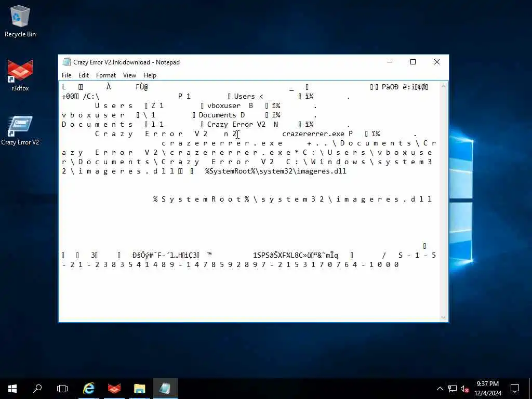Open the File menu in Notepad
The image size is (532, 399).
66,75
